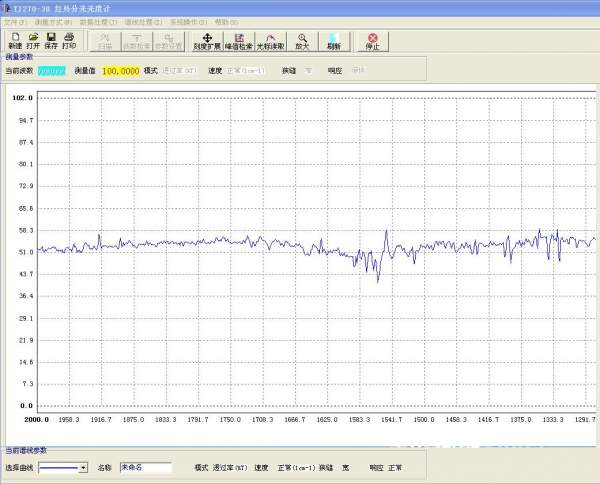Open the Help (帮助) menu
This screenshot has height=484, width=600.
[227, 21]
